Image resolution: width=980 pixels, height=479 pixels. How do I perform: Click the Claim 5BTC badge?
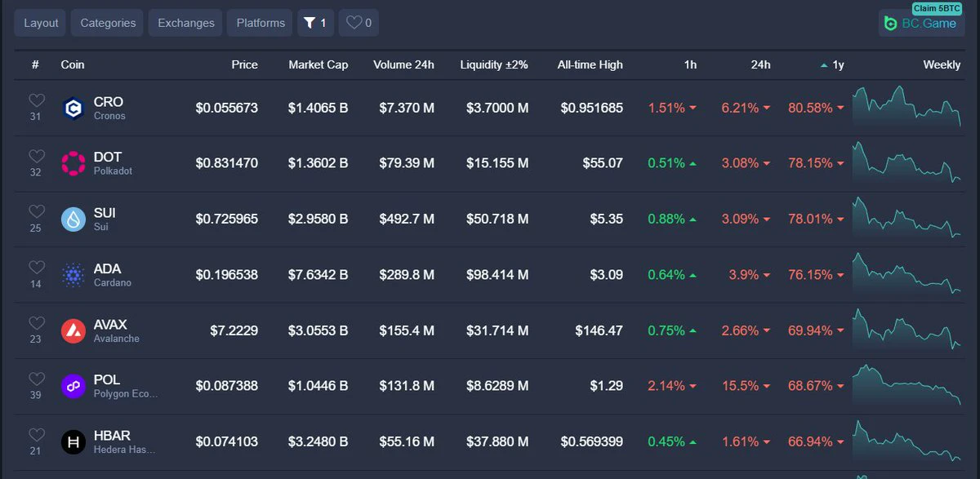(x=937, y=8)
